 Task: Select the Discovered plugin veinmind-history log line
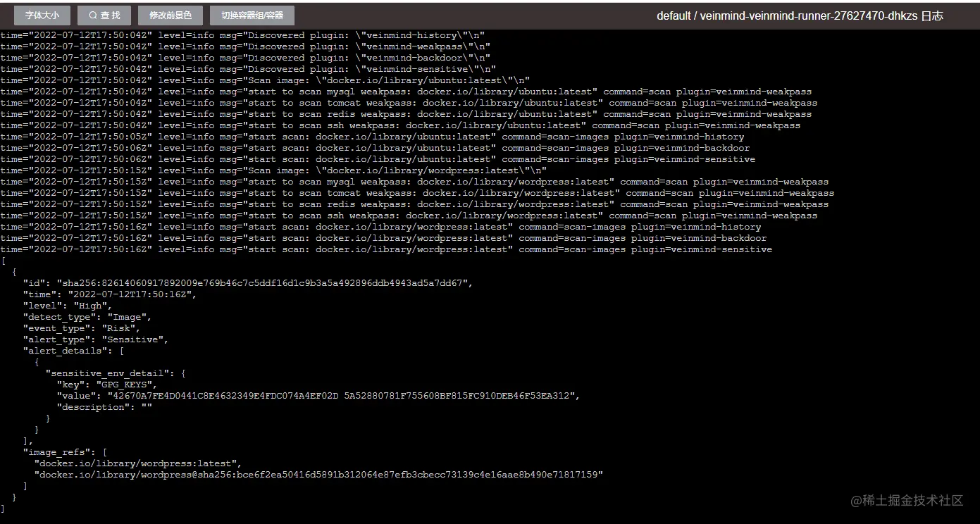[x=242, y=35]
